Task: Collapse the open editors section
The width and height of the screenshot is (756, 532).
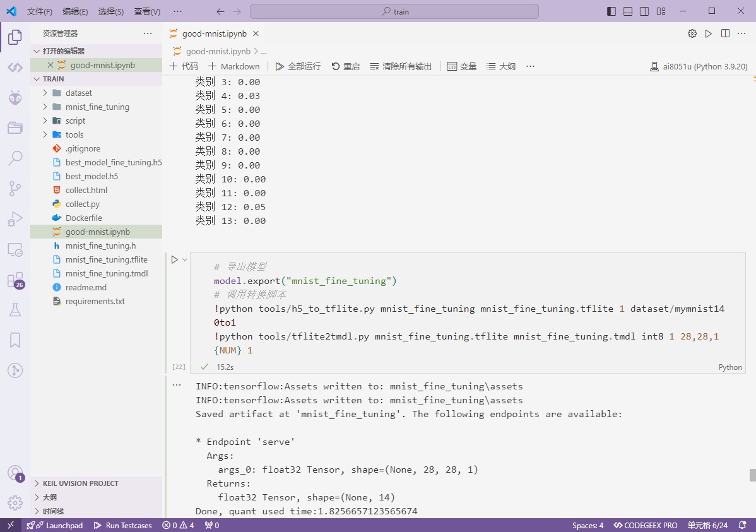Action: coord(37,51)
